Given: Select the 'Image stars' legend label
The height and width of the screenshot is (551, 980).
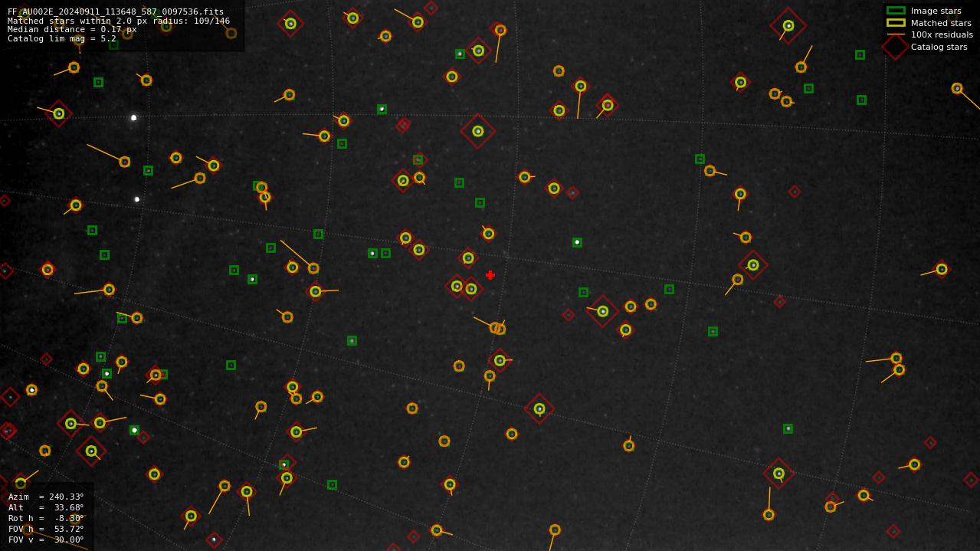Looking at the screenshot, I should [x=936, y=11].
